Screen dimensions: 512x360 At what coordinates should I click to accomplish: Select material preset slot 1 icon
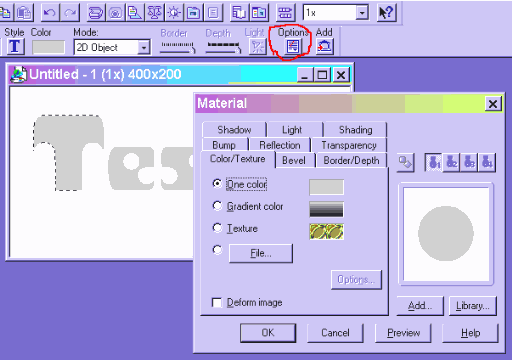point(434,162)
